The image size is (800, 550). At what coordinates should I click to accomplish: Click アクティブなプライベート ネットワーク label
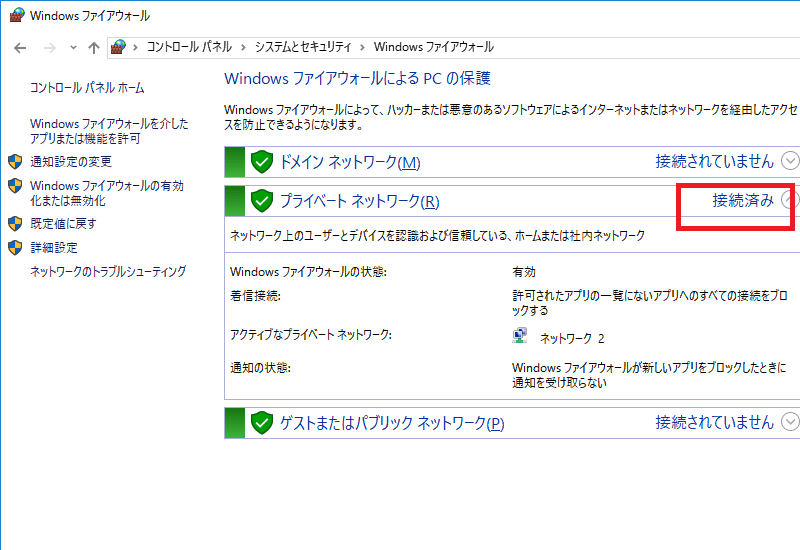point(311,335)
